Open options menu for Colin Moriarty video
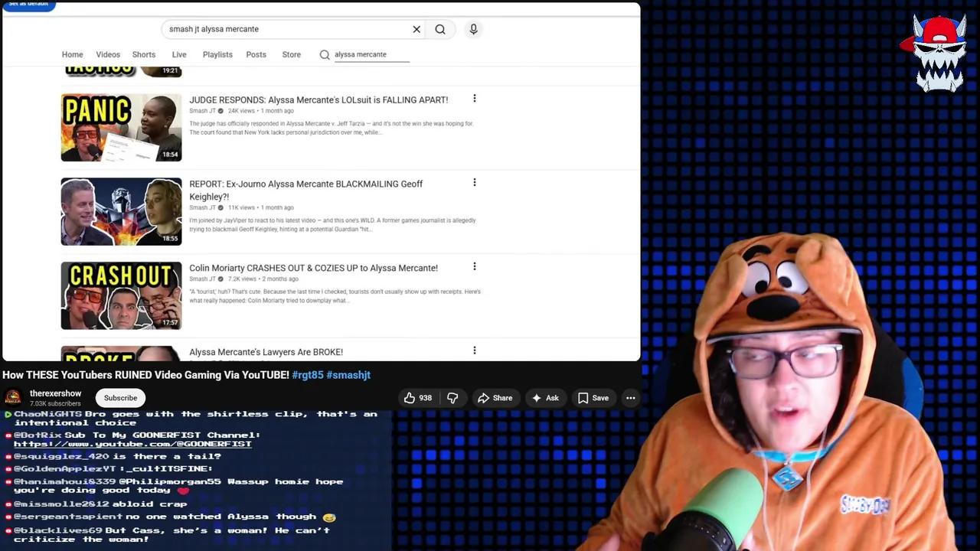 [x=474, y=267]
